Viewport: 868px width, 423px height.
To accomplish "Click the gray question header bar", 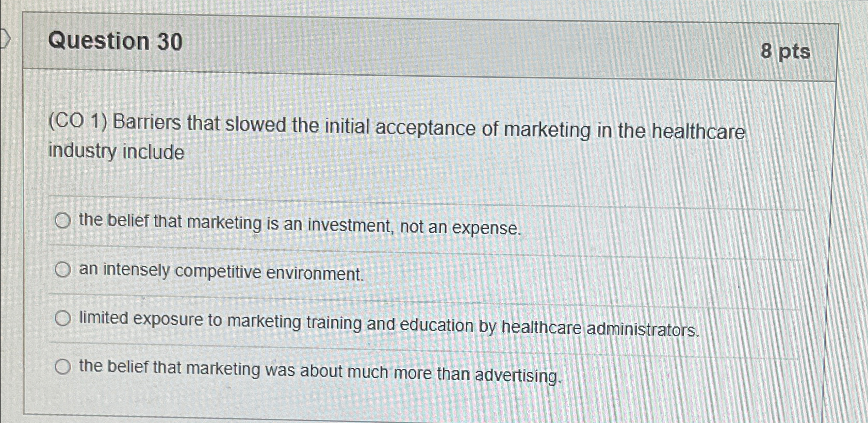I will click(x=413, y=43).
